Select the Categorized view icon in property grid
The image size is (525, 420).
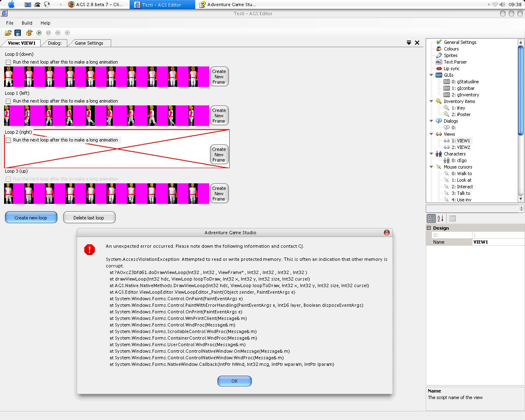(431, 219)
